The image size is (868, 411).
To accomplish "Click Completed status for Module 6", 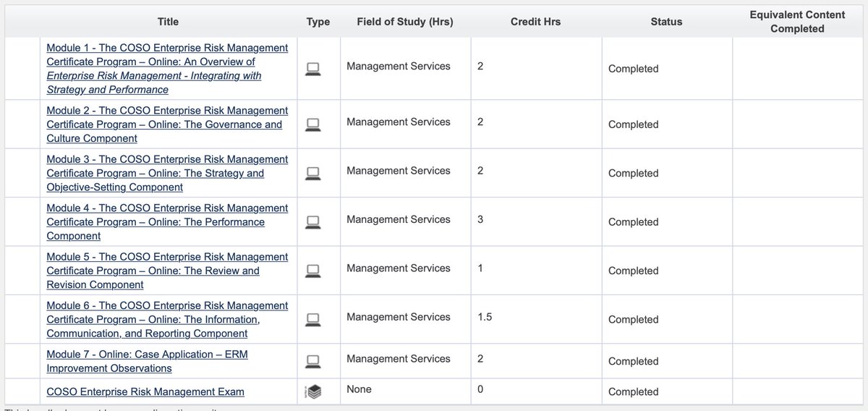I will tap(634, 319).
